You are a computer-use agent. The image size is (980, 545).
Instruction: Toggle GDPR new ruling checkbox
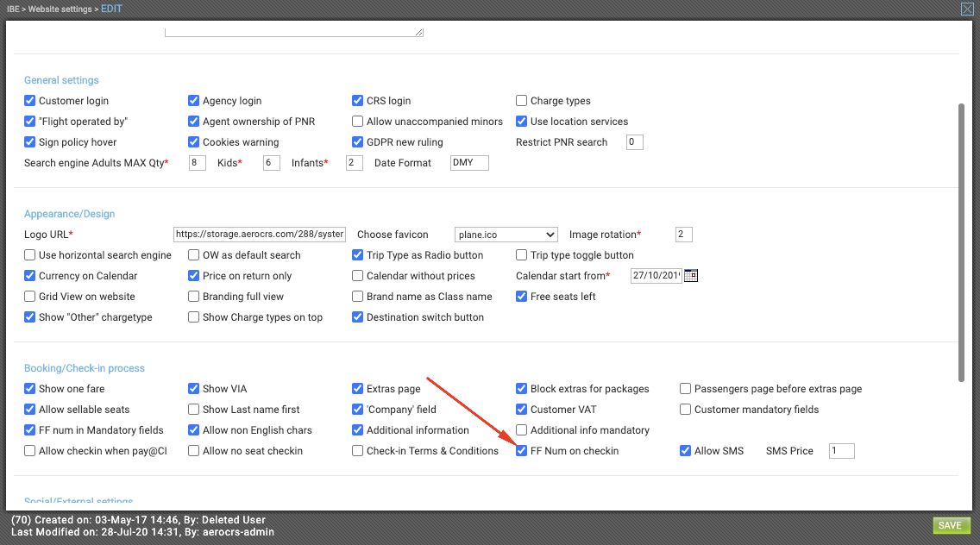coord(357,142)
